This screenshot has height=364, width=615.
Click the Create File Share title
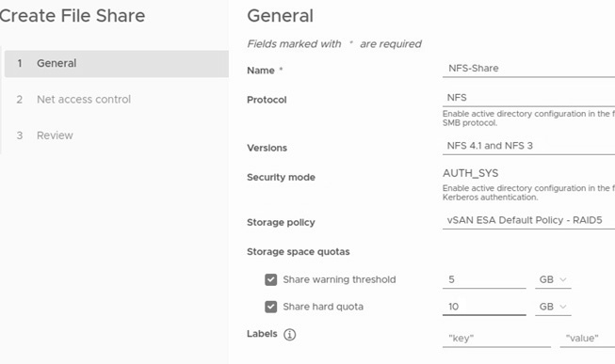(x=73, y=16)
